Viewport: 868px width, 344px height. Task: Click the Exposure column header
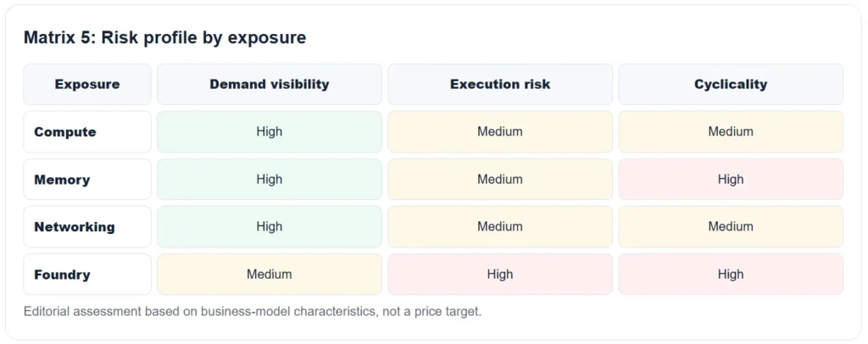(x=87, y=84)
